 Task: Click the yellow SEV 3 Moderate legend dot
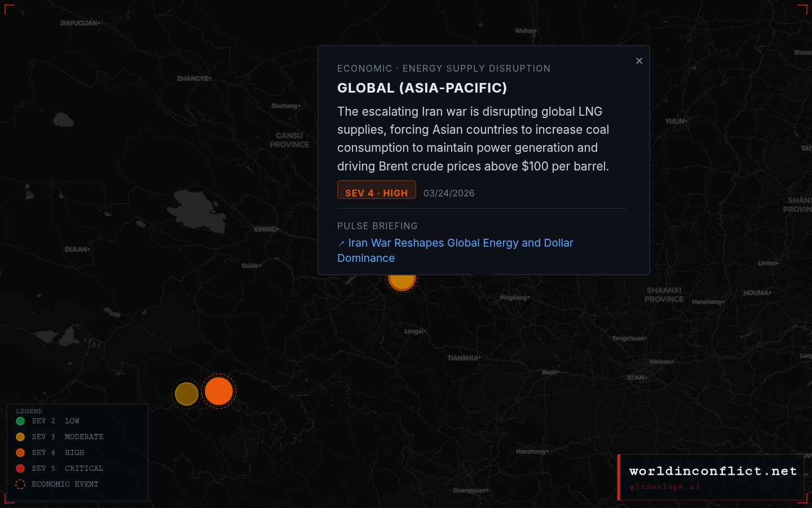(x=20, y=437)
